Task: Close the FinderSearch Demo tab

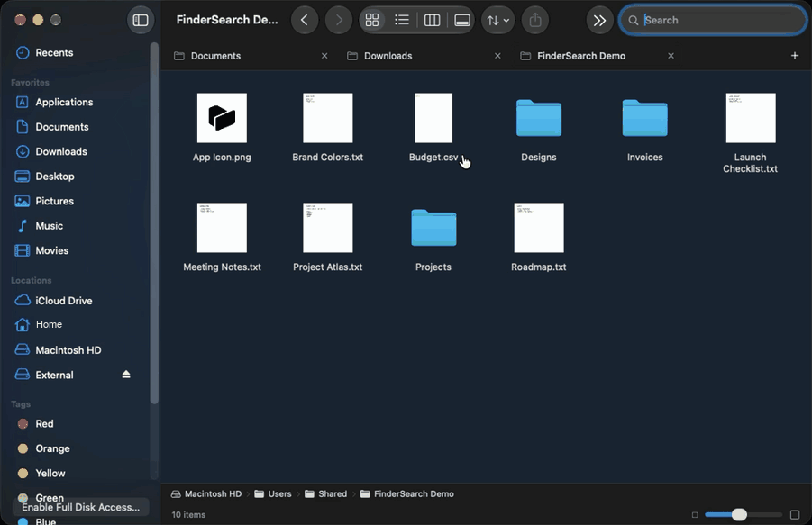Action: (x=671, y=56)
